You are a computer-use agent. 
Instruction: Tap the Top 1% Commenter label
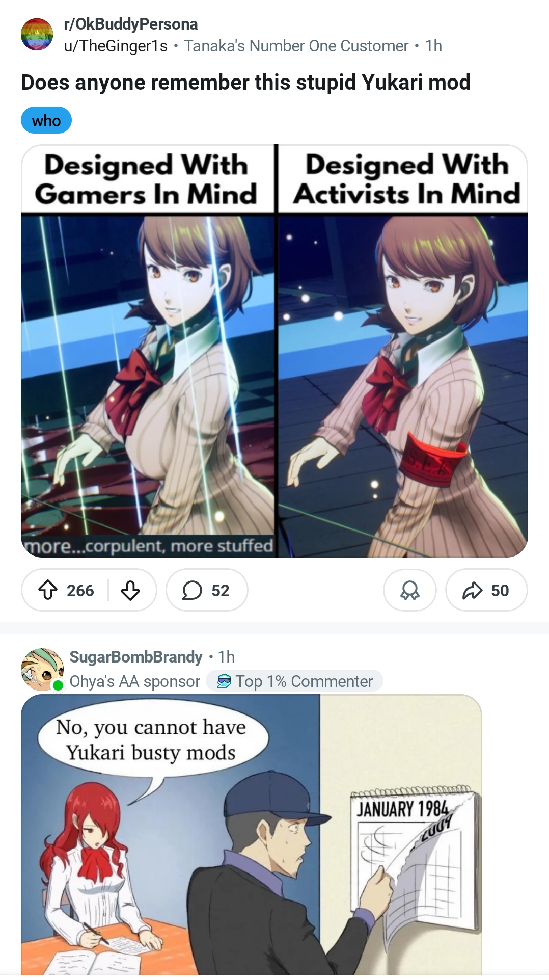coord(304,681)
